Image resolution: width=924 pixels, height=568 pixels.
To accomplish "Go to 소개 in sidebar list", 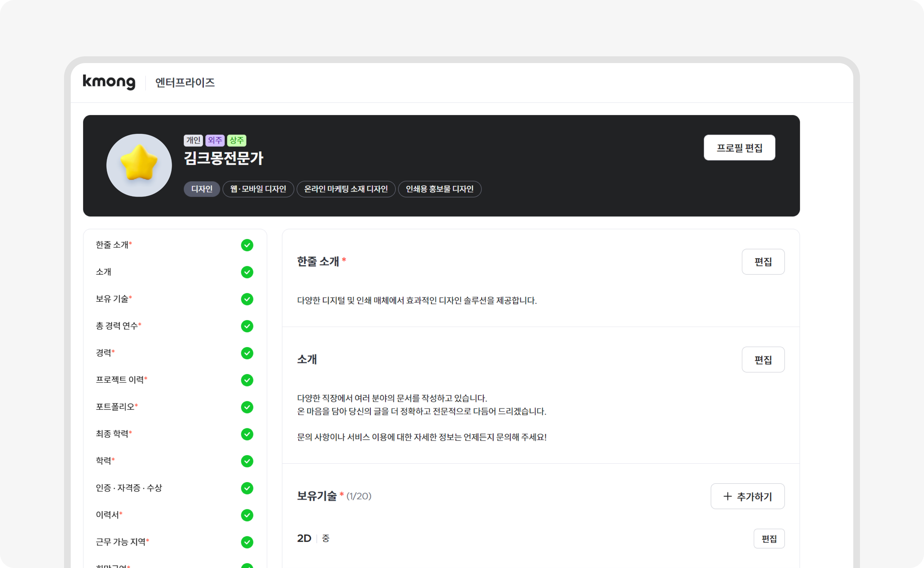I will coord(104,272).
